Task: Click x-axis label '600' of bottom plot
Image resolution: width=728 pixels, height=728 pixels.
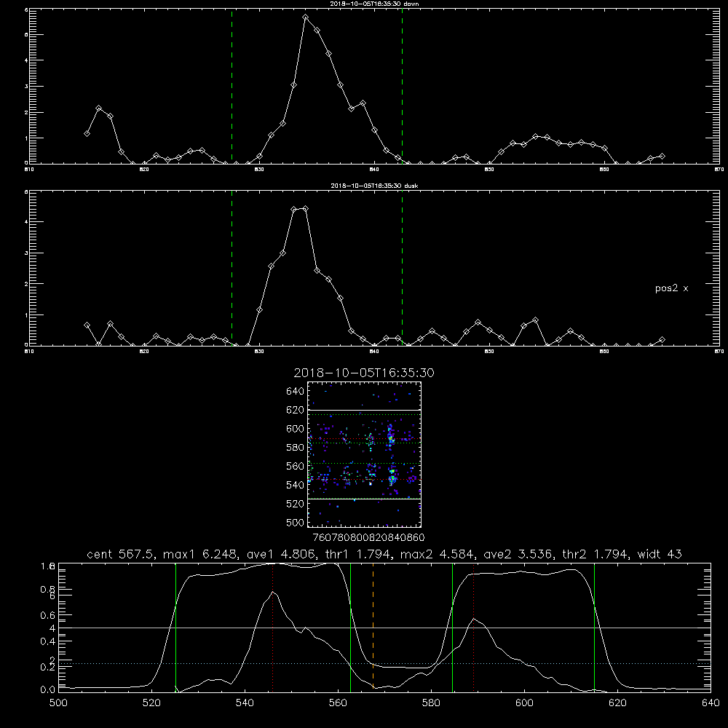Action: click(x=524, y=703)
